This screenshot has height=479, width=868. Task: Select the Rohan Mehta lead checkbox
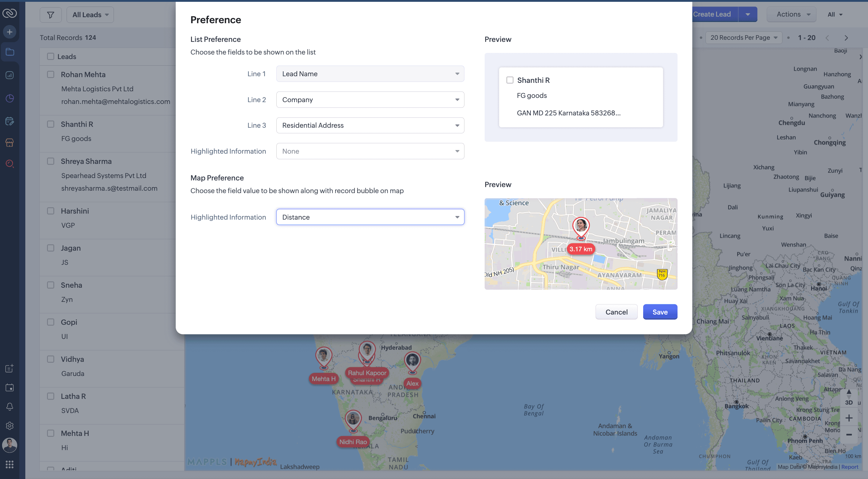(51, 74)
